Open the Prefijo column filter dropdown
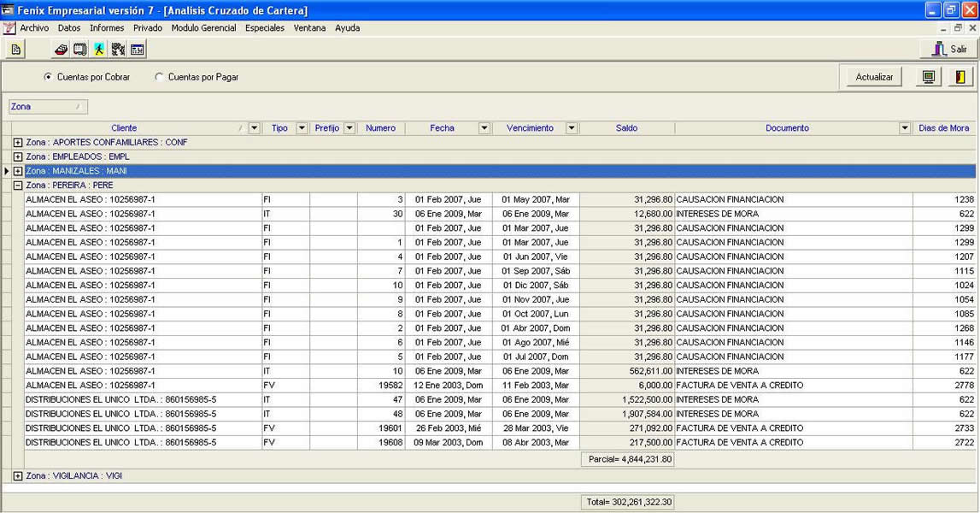This screenshot has width=980, height=513. [x=349, y=128]
